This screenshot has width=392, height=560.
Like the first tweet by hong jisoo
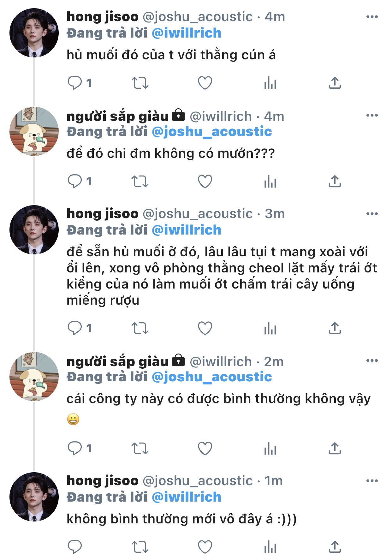click(205, 83)
